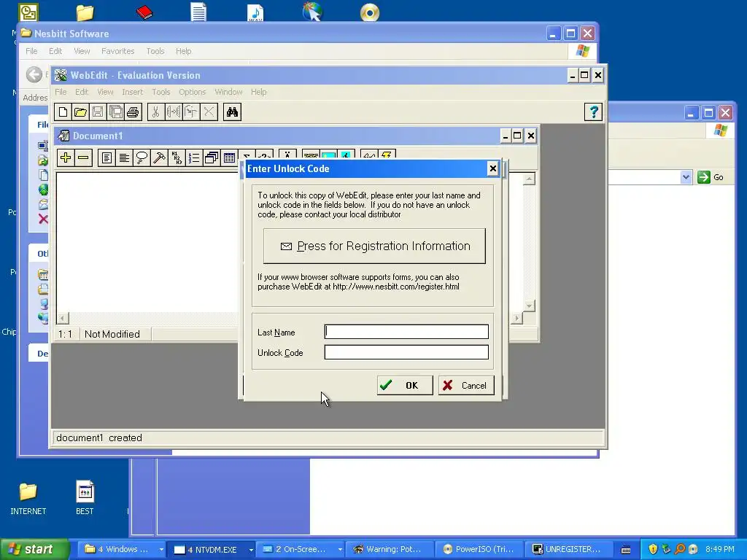
Task: Click the Go button in the background window
Action: coord(711,177)
